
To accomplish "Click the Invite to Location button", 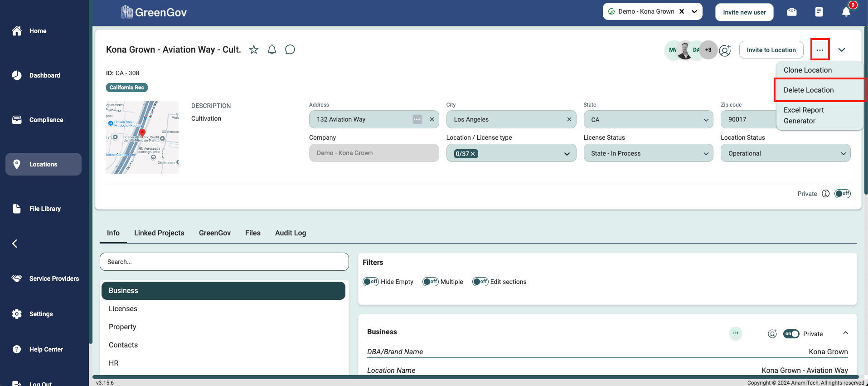I will [771, 50].
